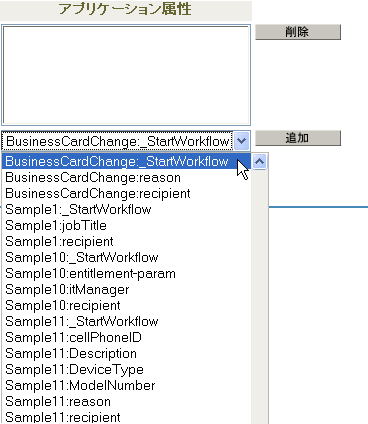Pick Sample11:DeviceType from dropdown
The width and height of the screenshot is (368, 424).
(x=126, y=369)
